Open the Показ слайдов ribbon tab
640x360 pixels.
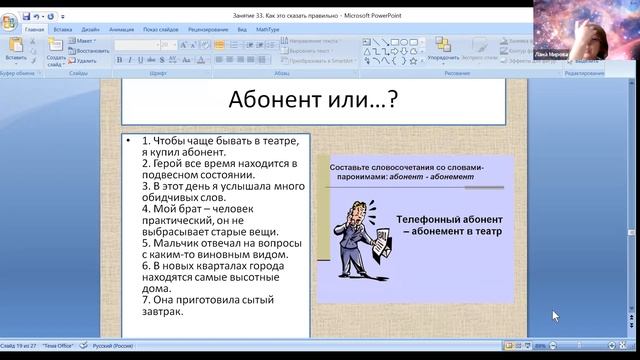(x=160, y=29)
